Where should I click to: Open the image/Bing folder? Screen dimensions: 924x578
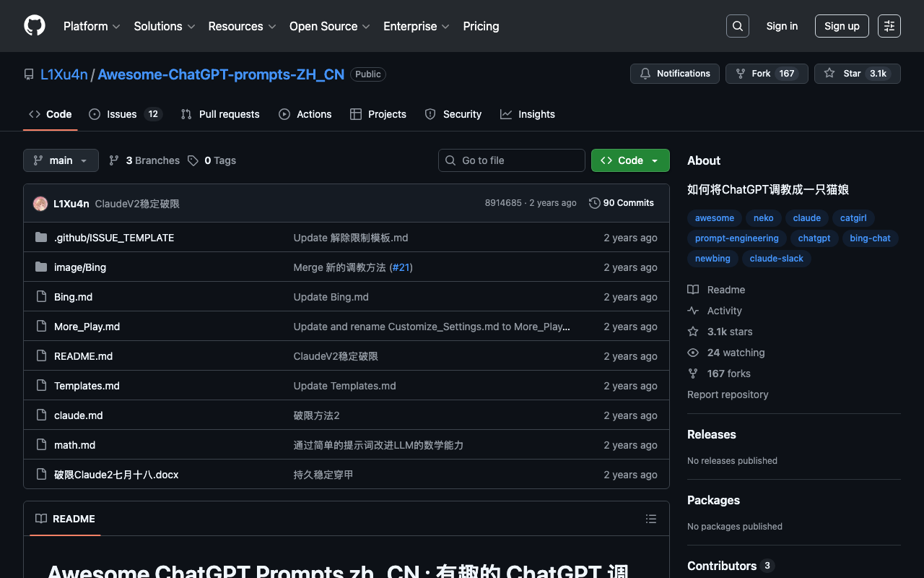pos(80,267)
